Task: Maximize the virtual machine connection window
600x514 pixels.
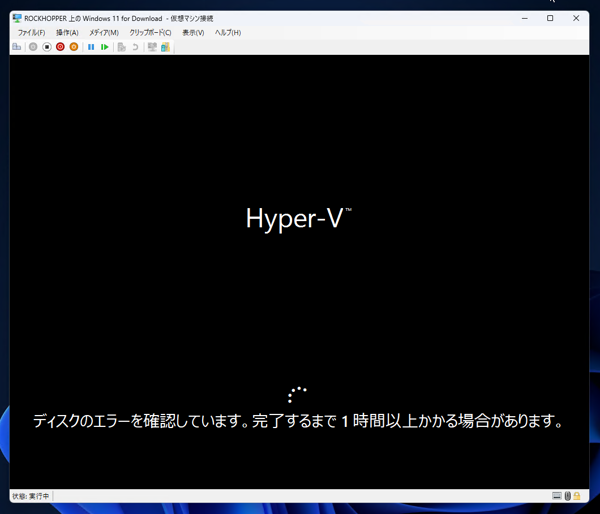Action: pyautogui.click(x=550, y=18)
